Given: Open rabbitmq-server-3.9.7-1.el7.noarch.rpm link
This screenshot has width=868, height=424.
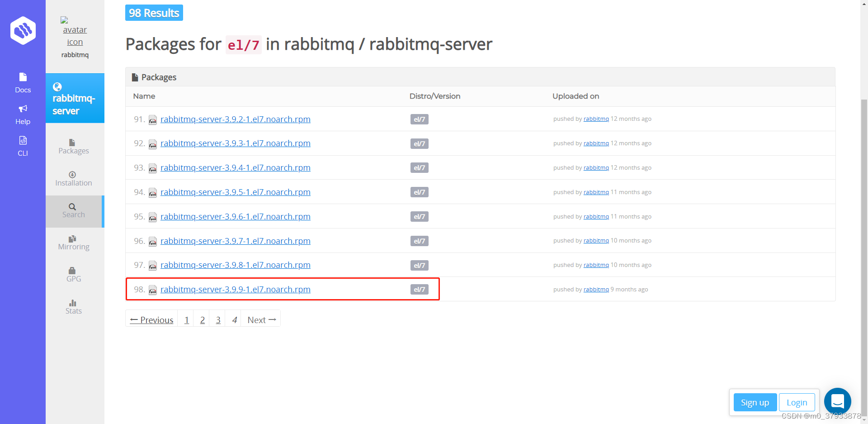Looking at the screenshot, I should tap(236, 241).
